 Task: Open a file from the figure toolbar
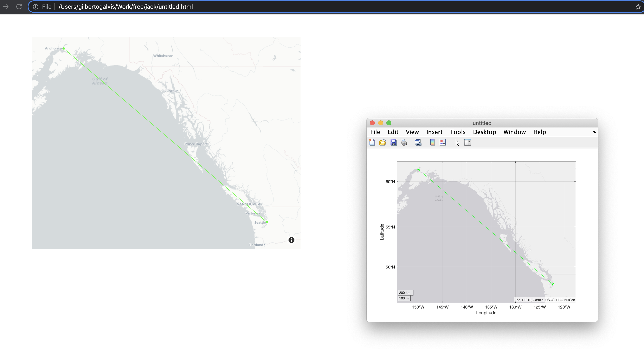382,142
